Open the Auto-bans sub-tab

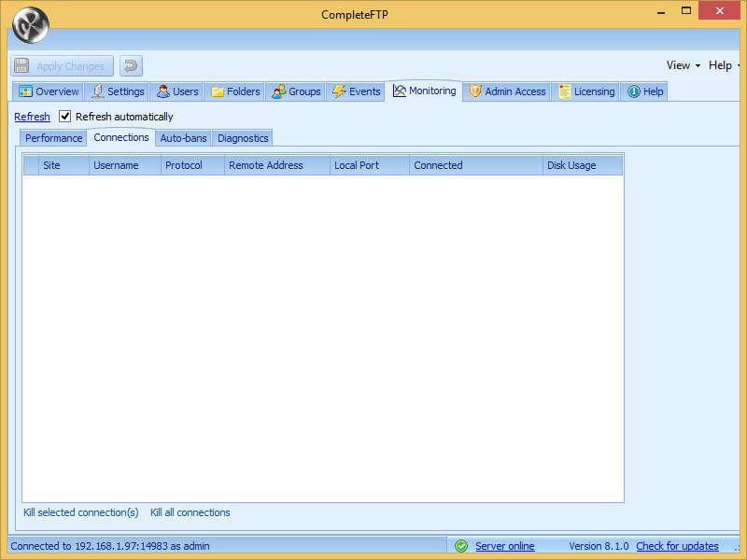183,138
